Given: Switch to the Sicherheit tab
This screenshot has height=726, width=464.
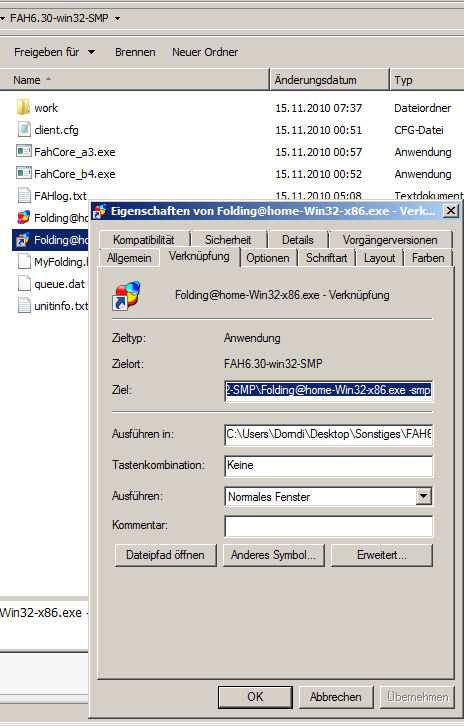Looking at the screenshot, I should 228,239.
